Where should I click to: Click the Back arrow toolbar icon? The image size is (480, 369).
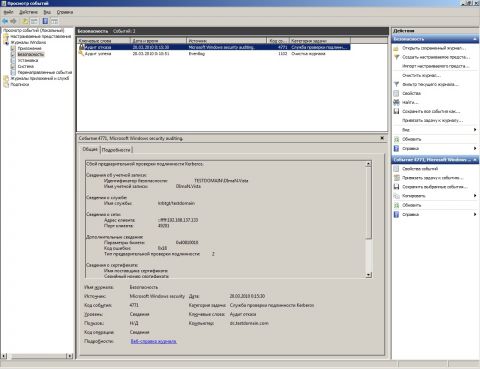[5, 21]
